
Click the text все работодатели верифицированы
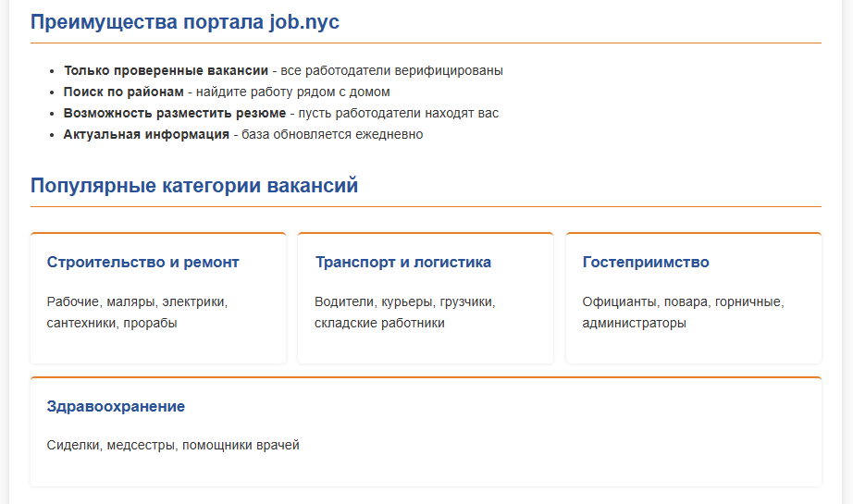pos(390,70)
